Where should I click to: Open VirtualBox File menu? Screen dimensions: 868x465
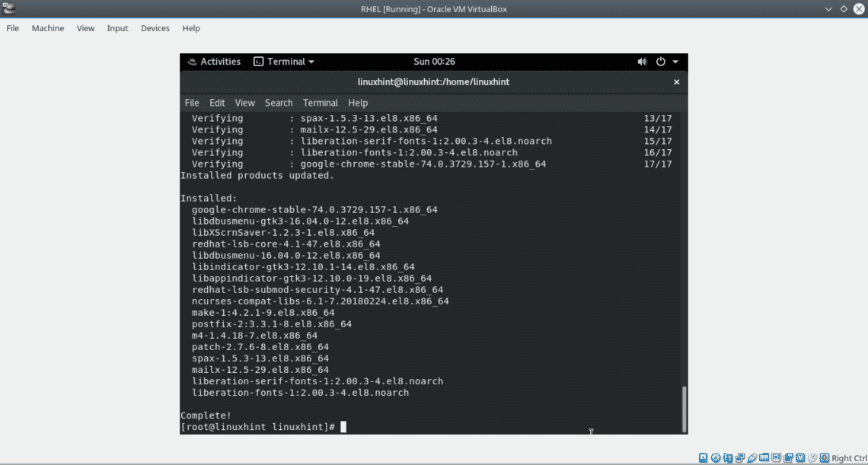point(13,28)
